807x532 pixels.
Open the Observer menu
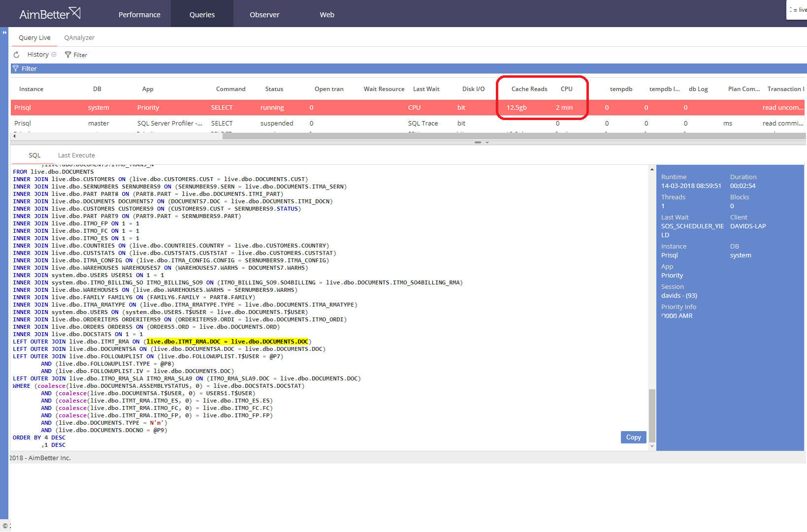tap(264, 15)
